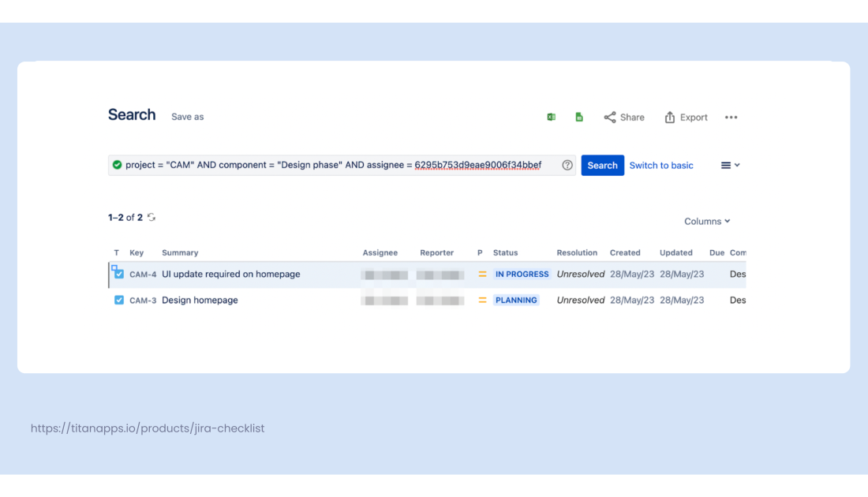868x497 pixels.
Task: Refresh results using the refresh icon
Action: [x=152, y=217]
